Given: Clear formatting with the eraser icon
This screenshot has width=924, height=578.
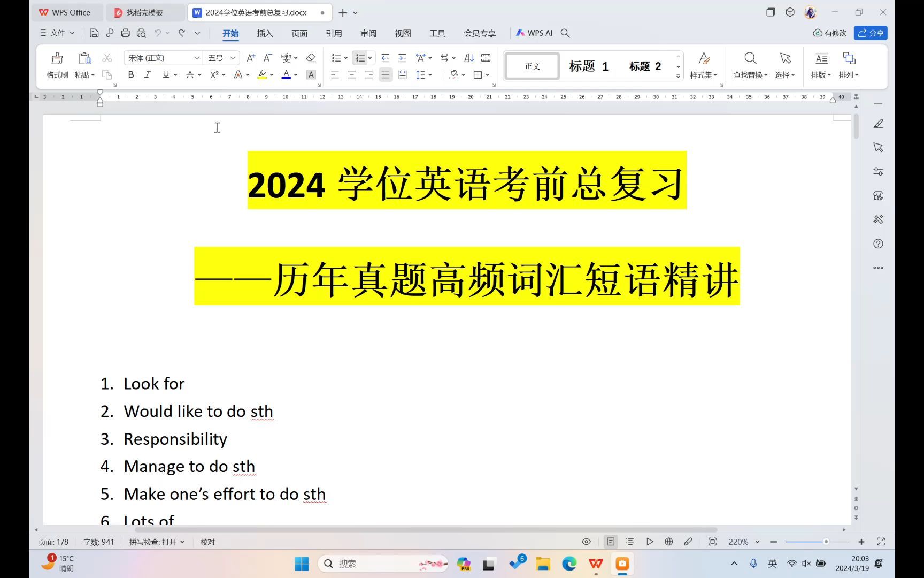Looking at the screenshot, I should click(311, 58).
